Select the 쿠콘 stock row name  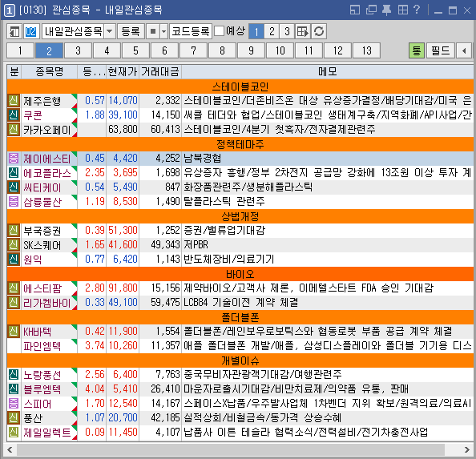[x=33, y=115]
